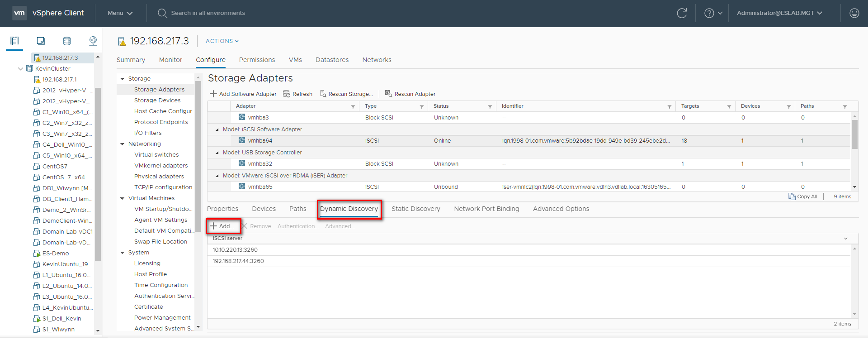Switch to the Static Discovery tab

(415, 209)
